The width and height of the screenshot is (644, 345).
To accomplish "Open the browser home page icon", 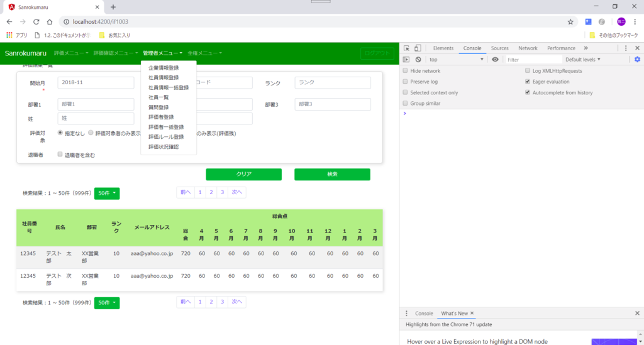I will point(50,22).
